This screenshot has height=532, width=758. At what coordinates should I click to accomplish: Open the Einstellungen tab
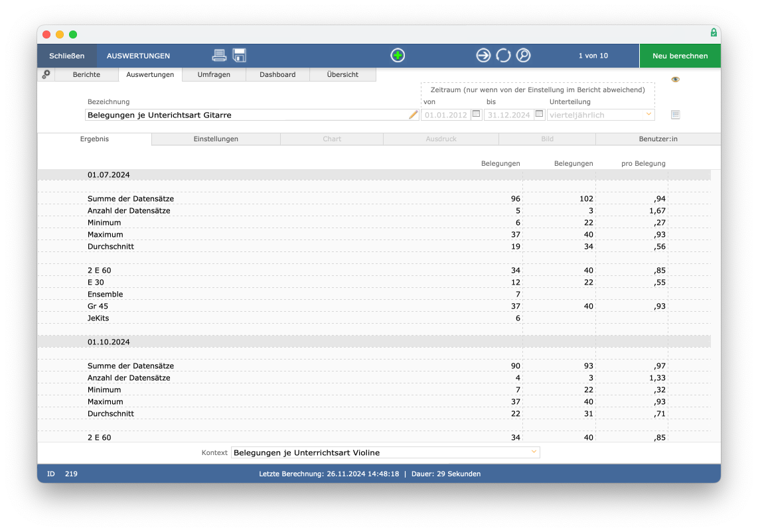tap(216, 139)
